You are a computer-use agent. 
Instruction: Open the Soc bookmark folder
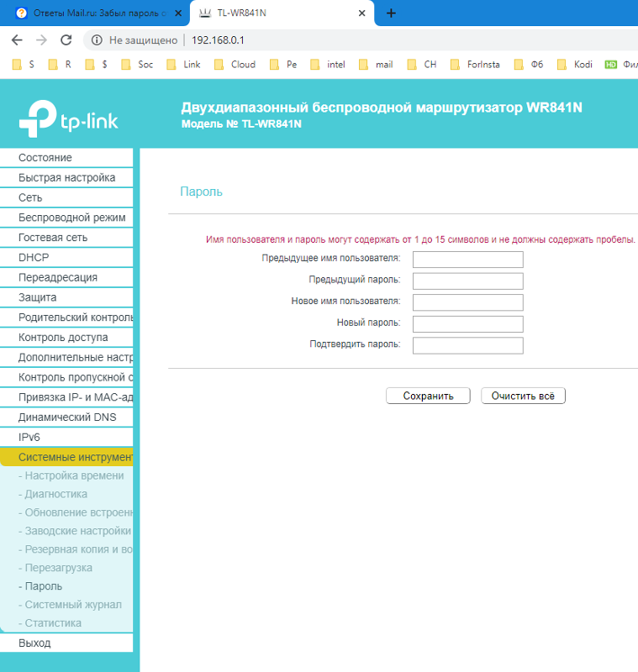coord(137,65)
